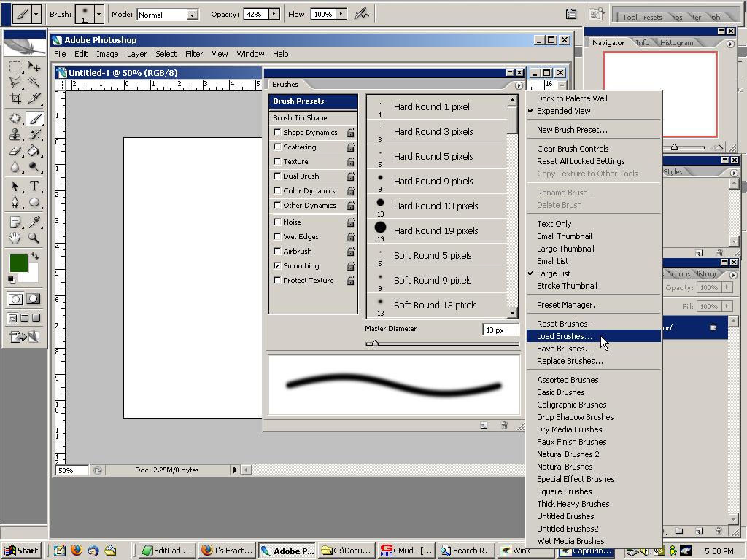This screenshot has height=560, width=747.
Task: Choose the Horizontal Type tool
Action: (34, 186)
